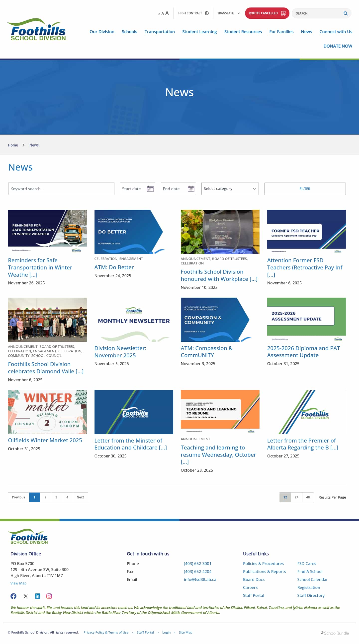The width and height of the screenshot is (359, 644).
Task: Show 24 results per page
Action: tap(296, 497)
